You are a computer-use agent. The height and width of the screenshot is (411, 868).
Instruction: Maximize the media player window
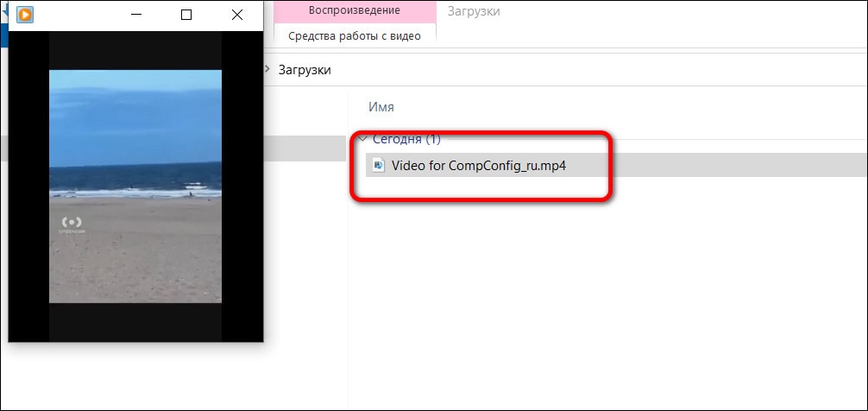[186, 15]
